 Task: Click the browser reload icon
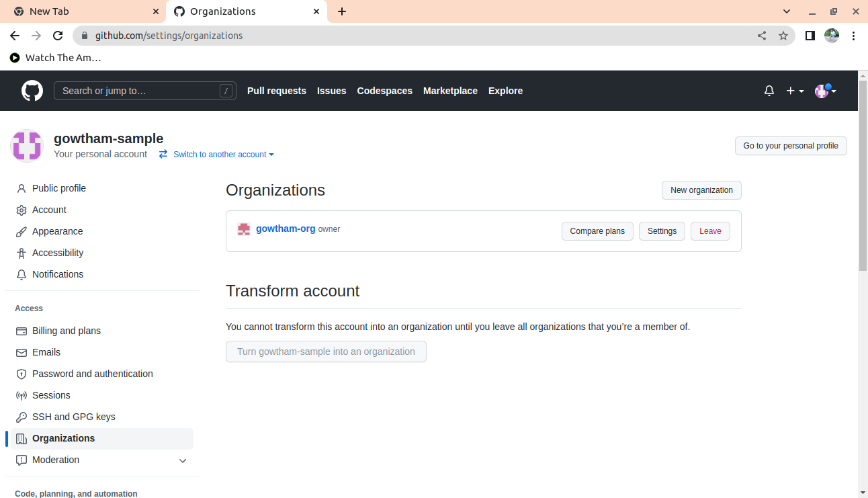(58, 36)
